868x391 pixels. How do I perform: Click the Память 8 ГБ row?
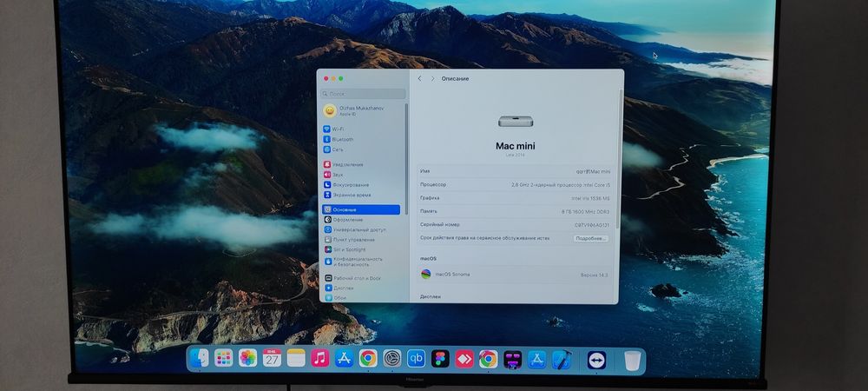click(x=515, y=211)
